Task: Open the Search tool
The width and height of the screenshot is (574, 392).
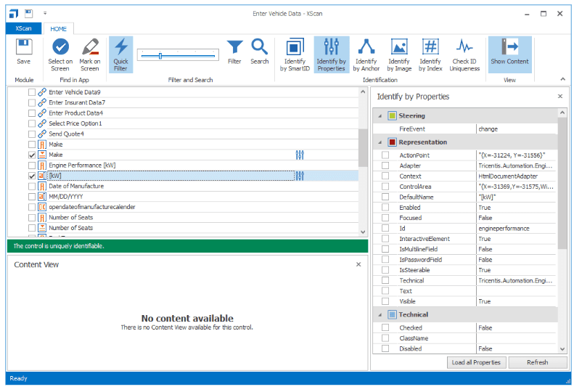Action: [259, 52]
